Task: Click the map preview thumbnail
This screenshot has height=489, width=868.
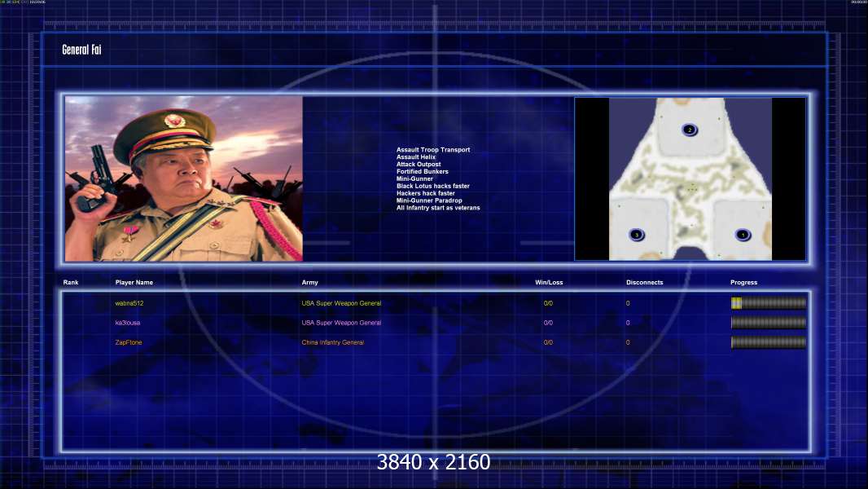Action: [x=690, y=178]
